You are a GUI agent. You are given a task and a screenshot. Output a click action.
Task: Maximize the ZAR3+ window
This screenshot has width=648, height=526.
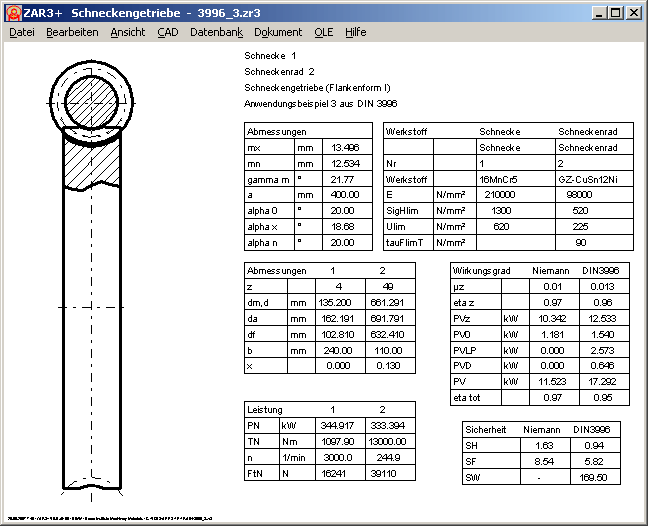click(615, 13)
